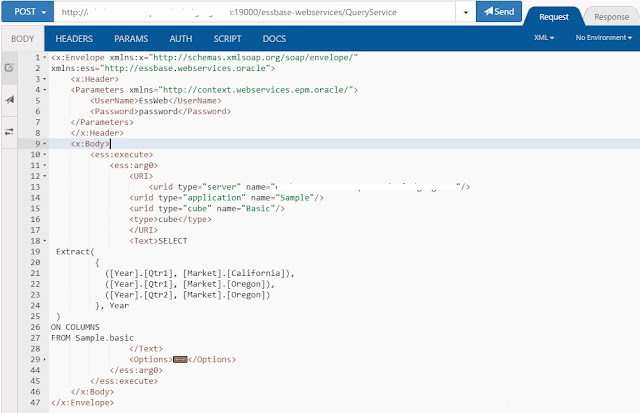Collapse URI fold arrow on line 12
The width and height of the screenshot is (640, 413).
pyautogui.click(x=44, y=176)
